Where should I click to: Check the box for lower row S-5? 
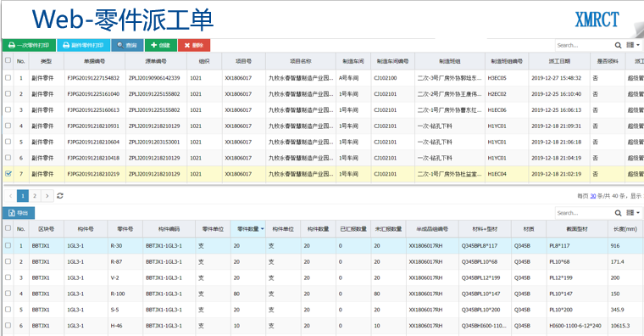[8, 309]
